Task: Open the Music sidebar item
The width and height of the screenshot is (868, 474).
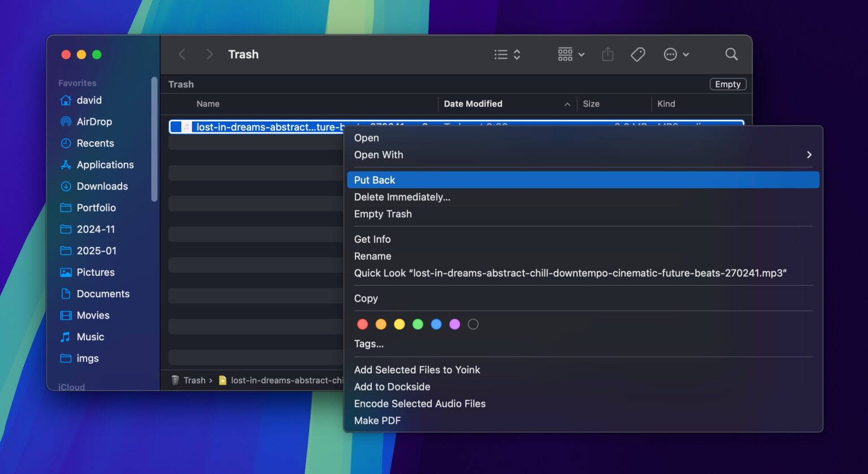Action: (90, 337)
